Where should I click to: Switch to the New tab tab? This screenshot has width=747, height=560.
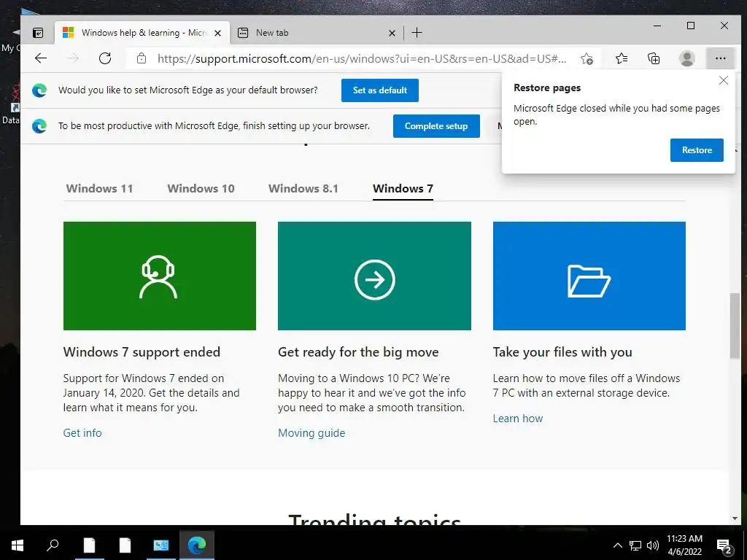317,33
